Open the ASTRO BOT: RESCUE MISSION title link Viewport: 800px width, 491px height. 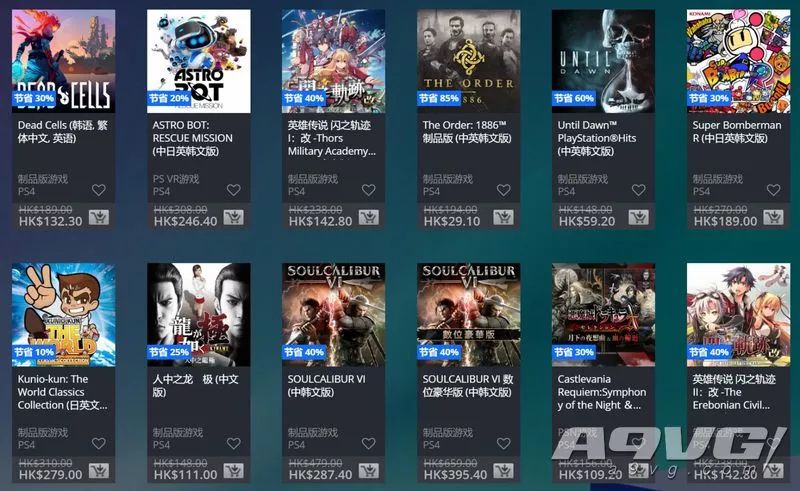point(193,138)
